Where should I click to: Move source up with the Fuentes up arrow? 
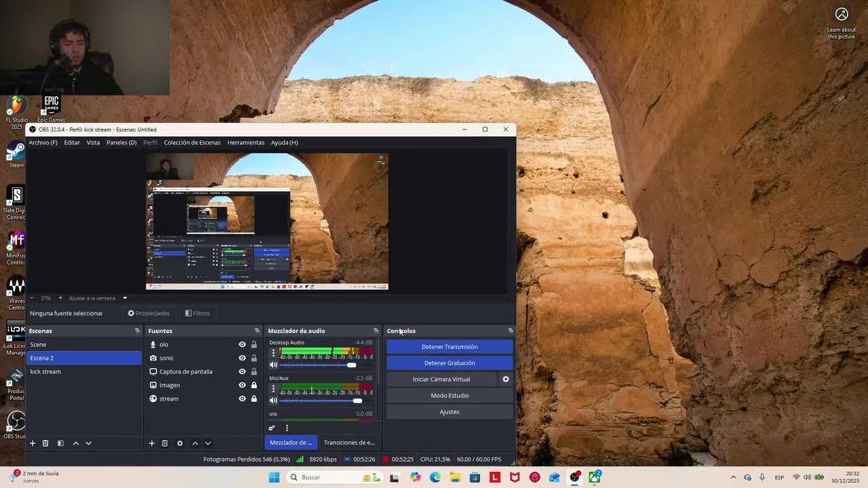[x=195, y=443]
